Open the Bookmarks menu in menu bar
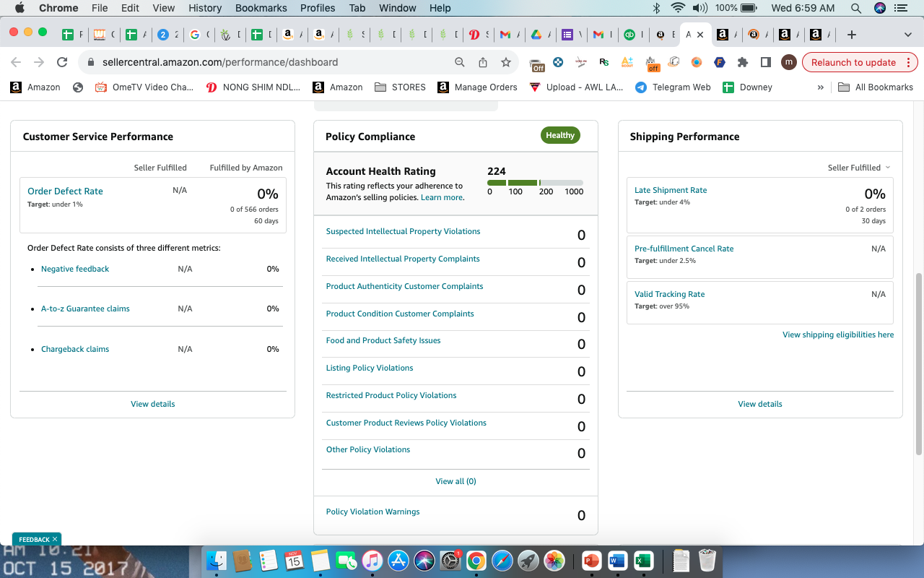 click(x=261, y=8)
